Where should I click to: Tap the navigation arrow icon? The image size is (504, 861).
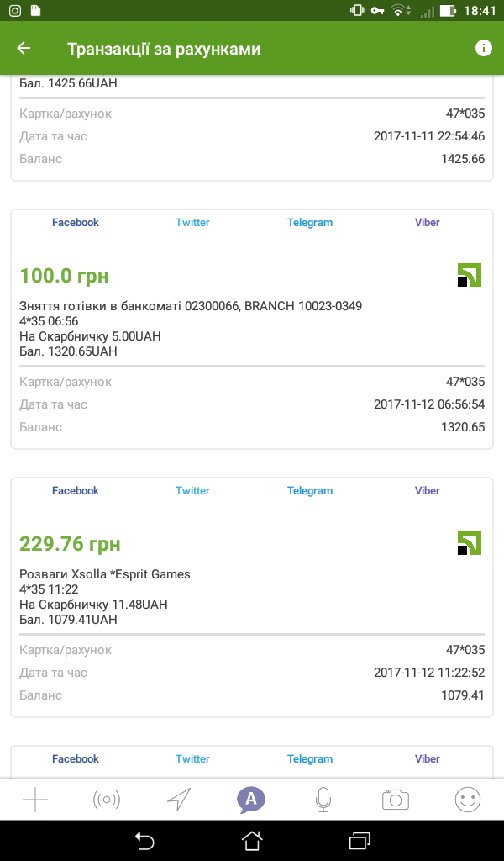pos(178,800)
